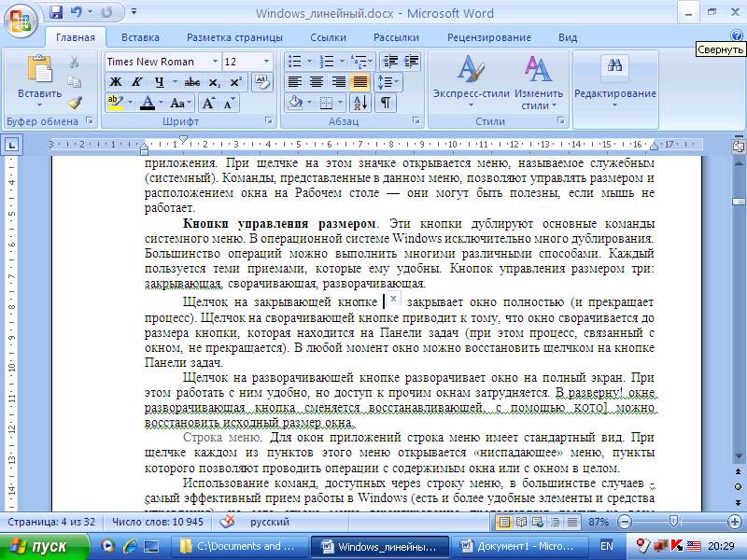The width and height of the screenshot is (747, 560).
Task: Open font color dropdown arrow
Action: (161, 103)
